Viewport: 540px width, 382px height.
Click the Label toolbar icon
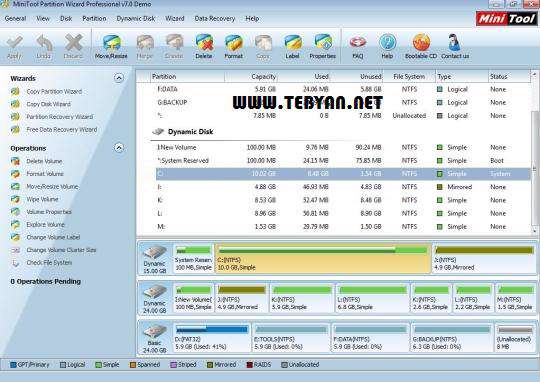[x=293, y=43]
